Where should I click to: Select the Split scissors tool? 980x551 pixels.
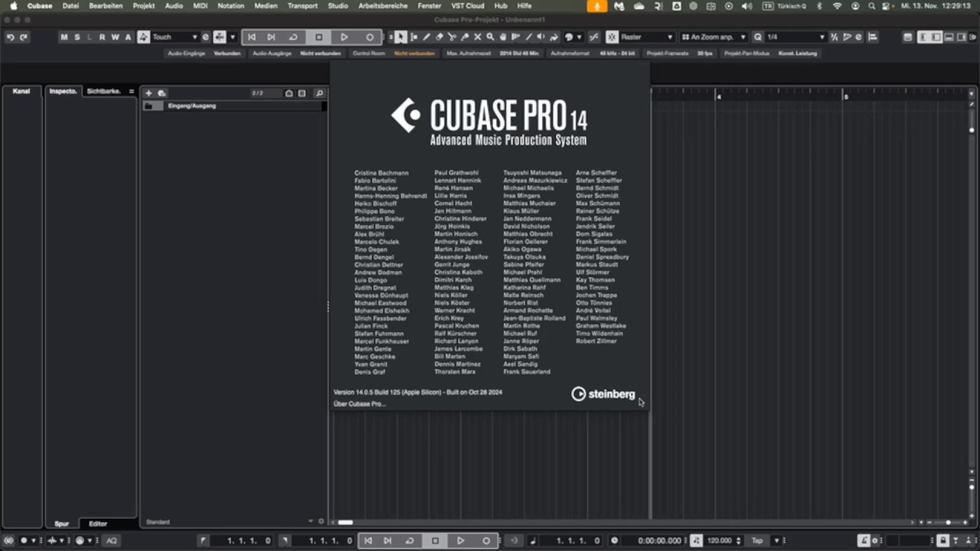[452, 37]
